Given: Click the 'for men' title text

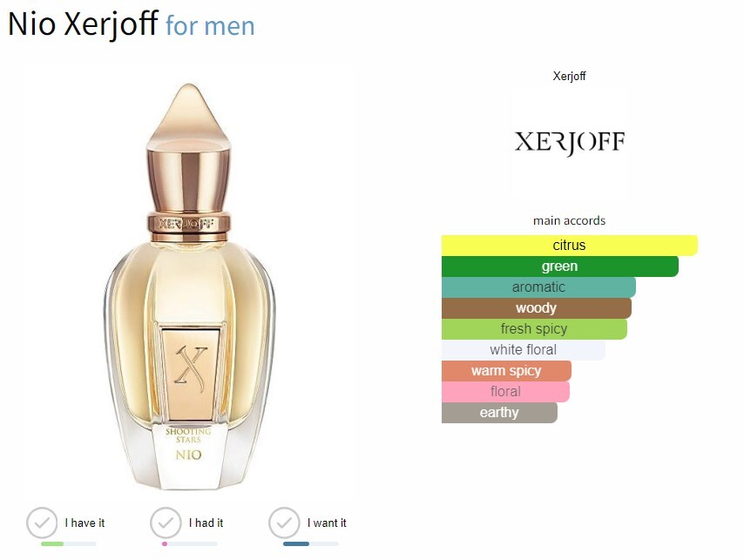Looking at the screenshot, I should tap(210, 25).
